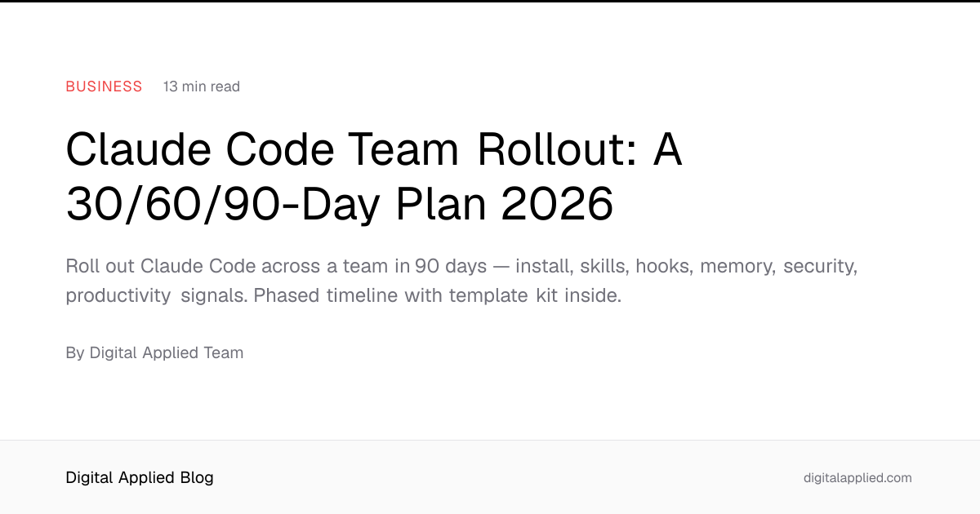Click the word 'Rollout:' in the headline
Viewport: 980px width, 514px height.
pyautogui.click(x=555, y=150)
